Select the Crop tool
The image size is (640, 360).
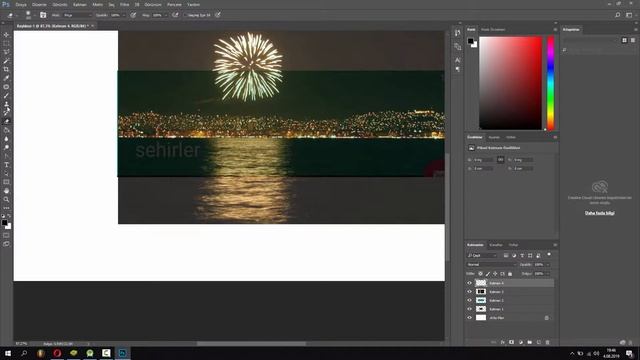point(6,69)
